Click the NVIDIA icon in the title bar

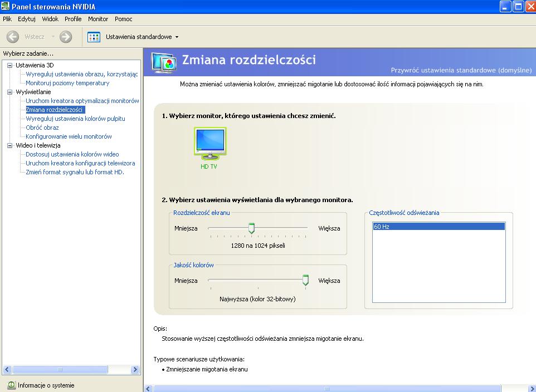click(5, 6)
